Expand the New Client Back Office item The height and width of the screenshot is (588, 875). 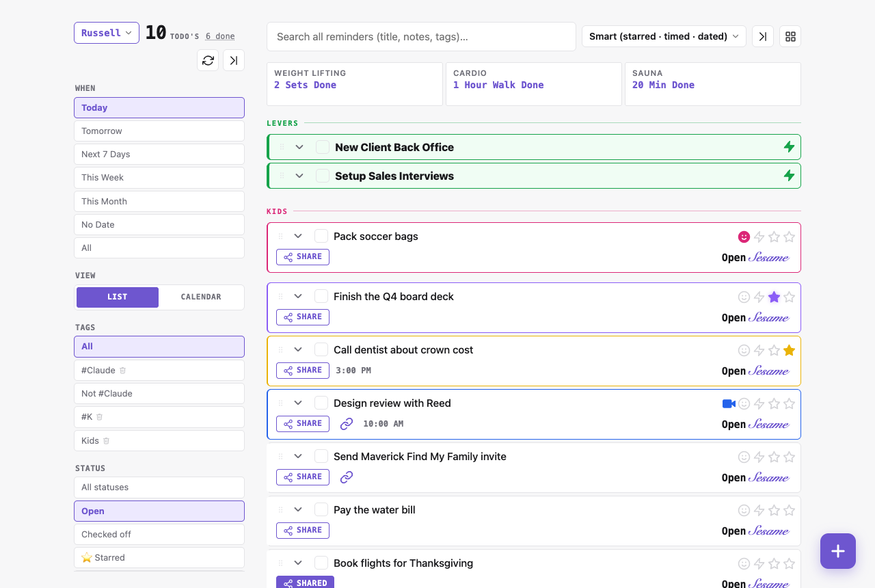coord(299,147)
